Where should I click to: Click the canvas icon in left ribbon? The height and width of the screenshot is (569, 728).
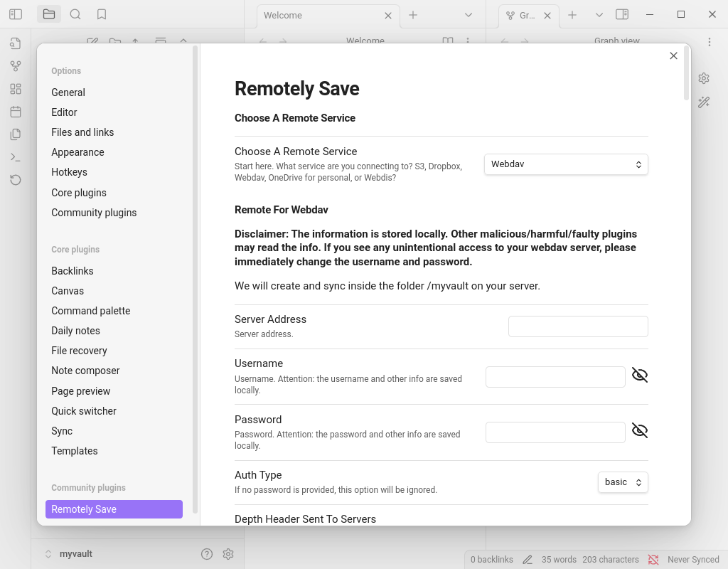click(x=16, y=89)
